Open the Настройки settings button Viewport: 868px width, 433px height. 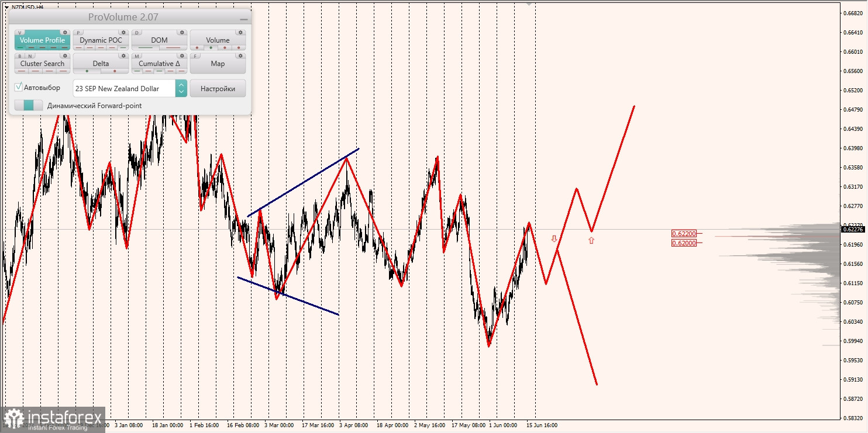click(218, 88)
